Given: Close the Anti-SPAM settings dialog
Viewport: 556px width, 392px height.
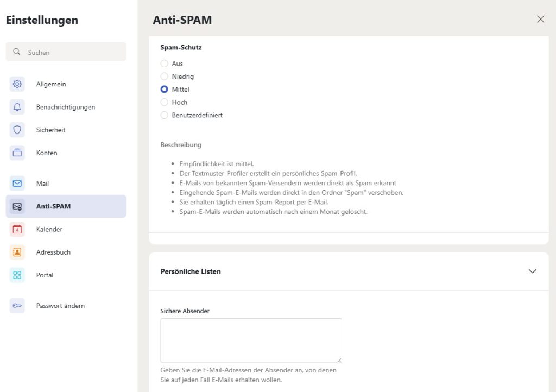Looking at the screenshot, I should 540,20.
